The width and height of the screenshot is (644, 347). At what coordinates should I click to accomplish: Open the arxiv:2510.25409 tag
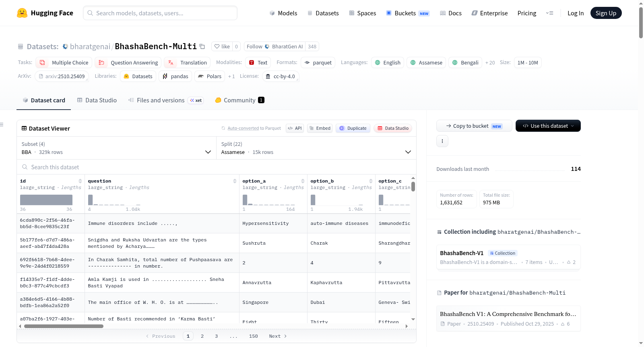(x=62, y=76)
